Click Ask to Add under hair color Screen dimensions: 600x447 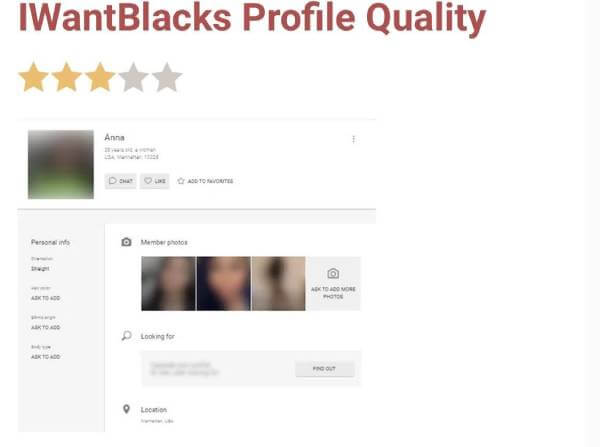(x=46, y=298)
